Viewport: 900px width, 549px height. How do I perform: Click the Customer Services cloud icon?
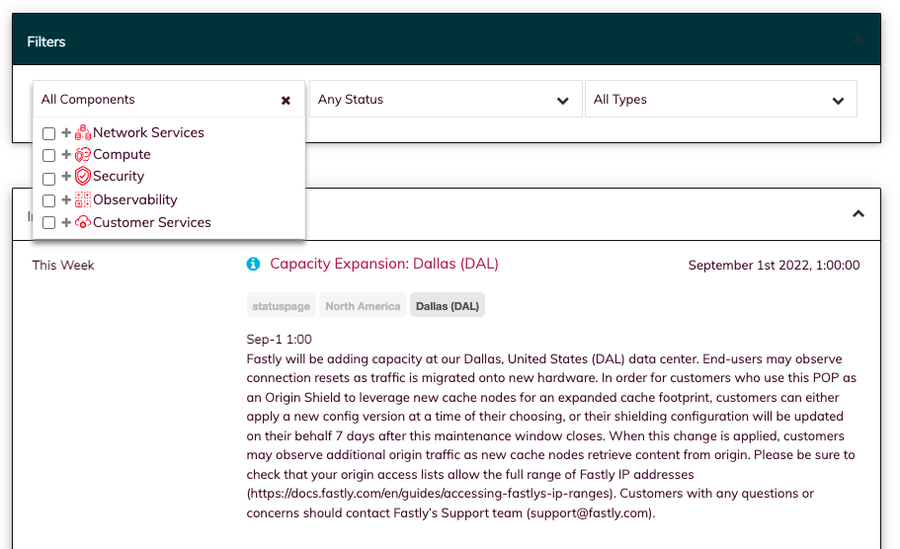point(83,222)
